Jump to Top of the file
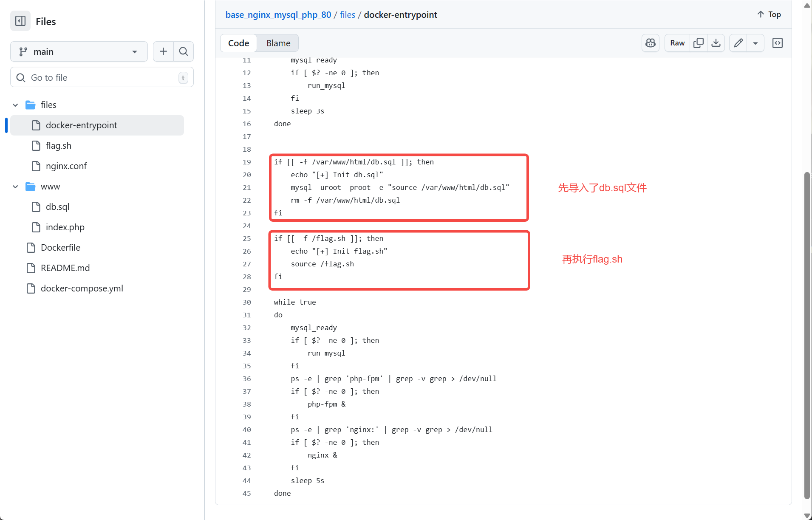Image resolution: width=812 pixels, height=520 pixels. point(769,14)
